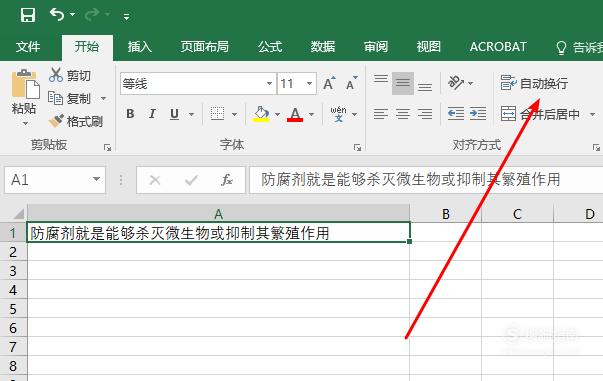The width and height of the screenshot is (603, 381).
Task: Click the 自动换行 wrap text button
Action: [534, 83]
